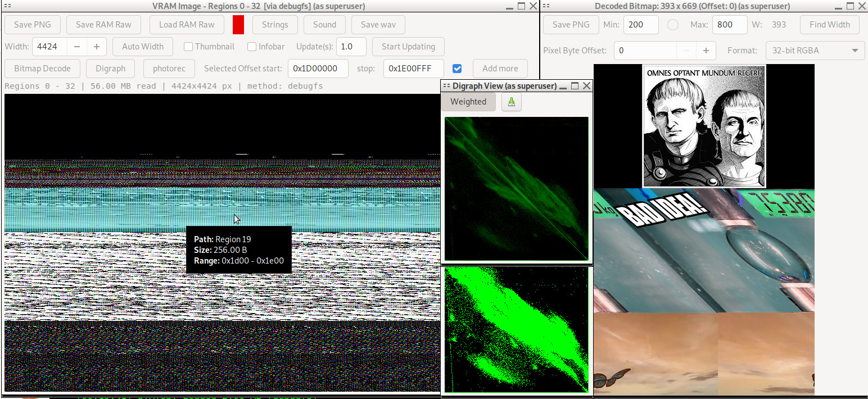Run the photorec button

[x=169, y=69]
